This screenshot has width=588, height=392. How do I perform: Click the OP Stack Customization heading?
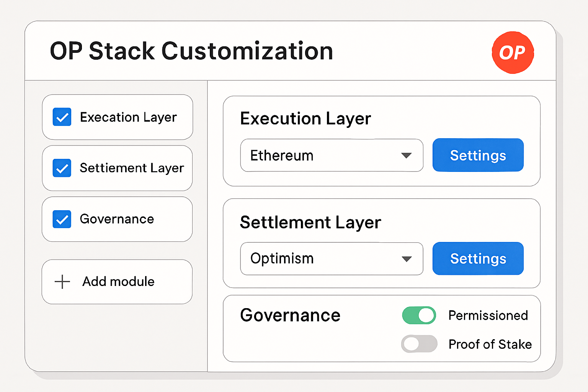coord(191,51)
